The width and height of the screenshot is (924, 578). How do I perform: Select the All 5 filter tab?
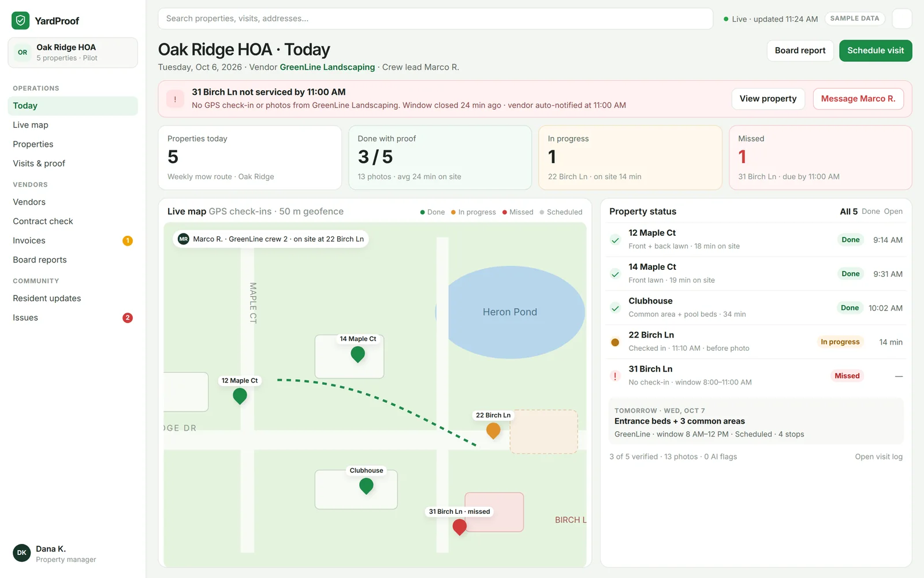click(848, 212)
